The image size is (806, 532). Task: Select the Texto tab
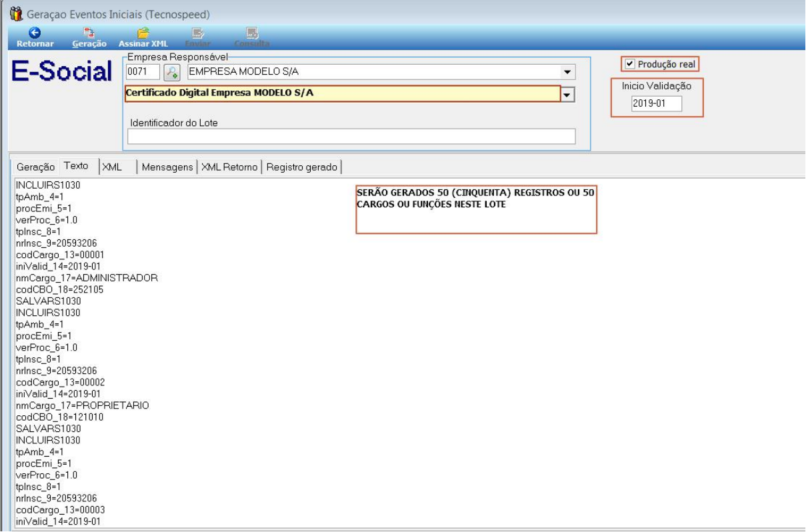coord(76,165)
